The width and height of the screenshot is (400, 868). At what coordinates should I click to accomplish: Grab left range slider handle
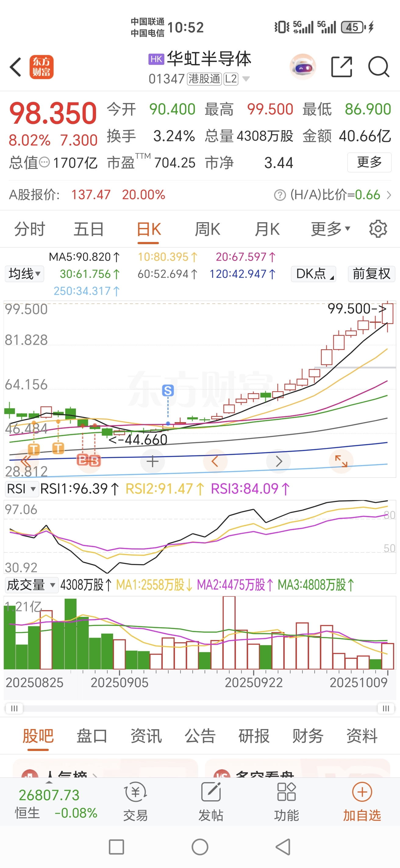pyautogui.click(x=14, y=708)
